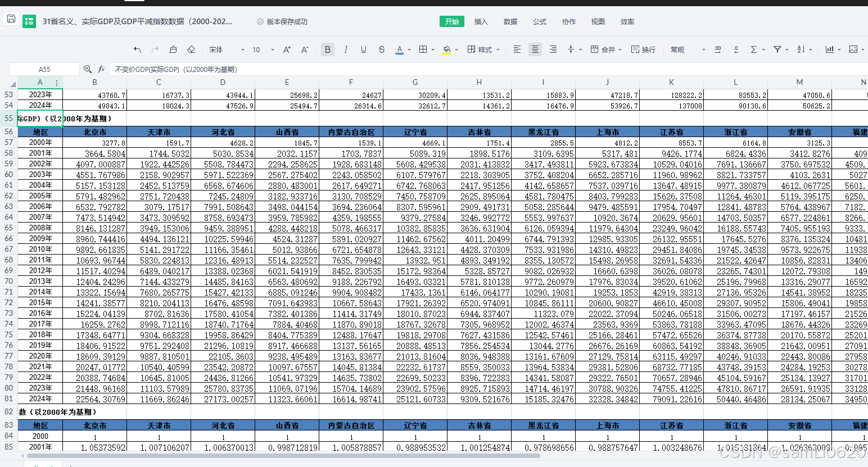Viewport: 868px width, 467px height.
Task: Switch to the 视图 tab
Action: (598, 21)
